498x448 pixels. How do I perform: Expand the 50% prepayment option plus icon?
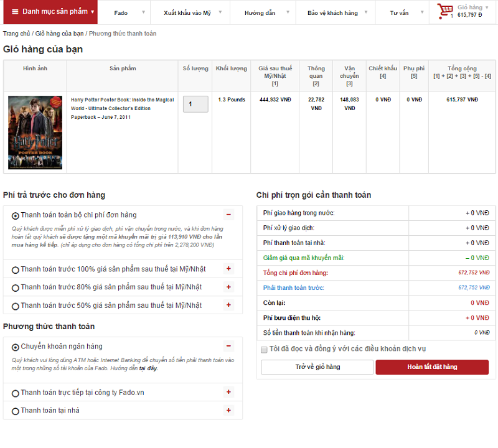tap(228, 305)
